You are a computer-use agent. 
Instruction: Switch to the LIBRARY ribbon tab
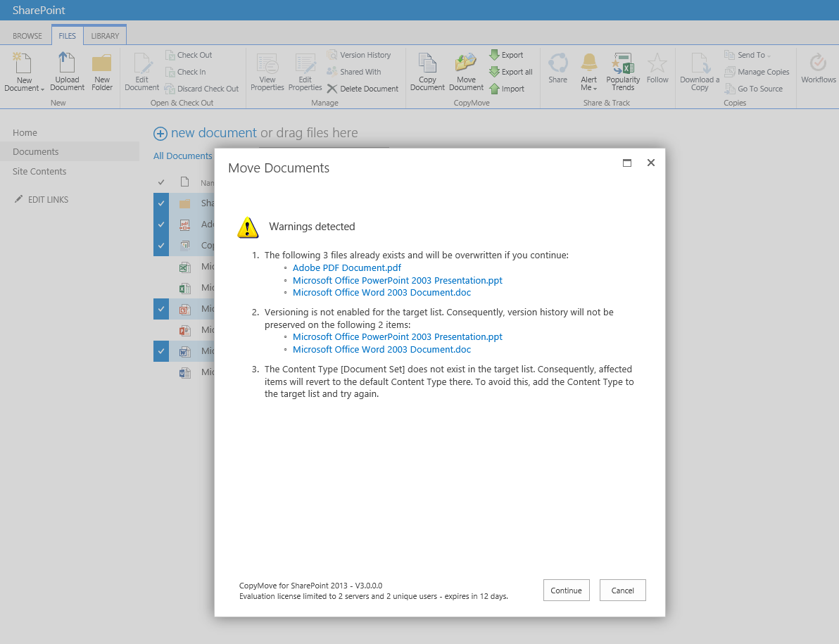click(105, 36)
